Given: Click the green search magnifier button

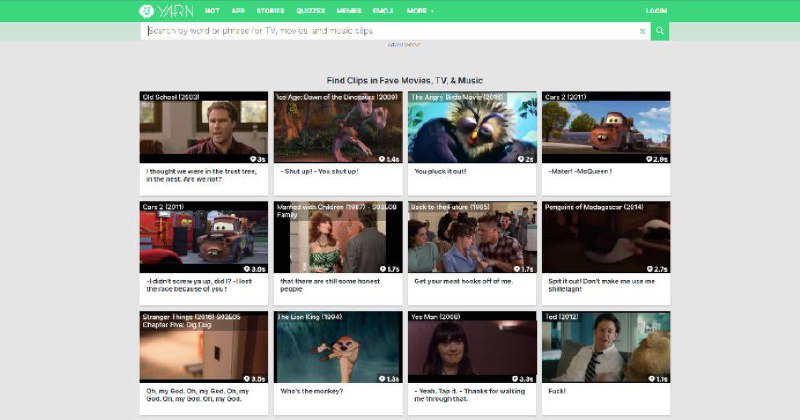Looking at the screenshot, I should click(x=660, y=31).
